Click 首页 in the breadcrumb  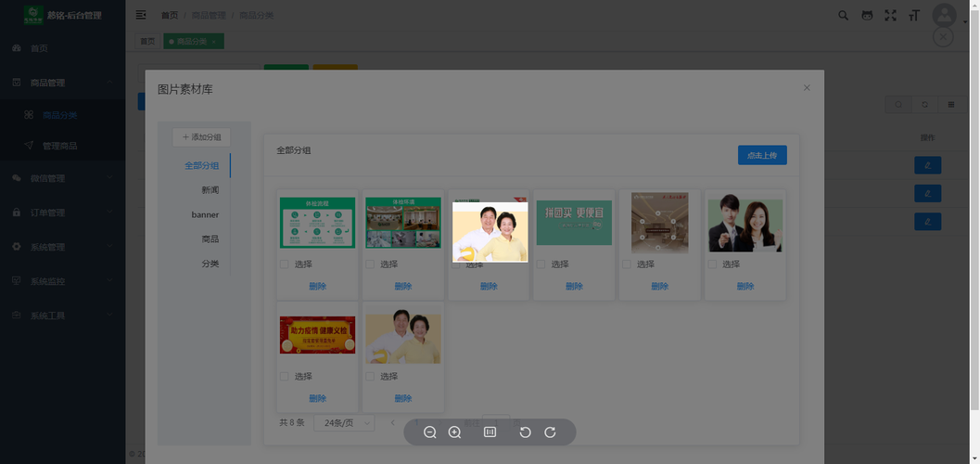pos(170,15)
